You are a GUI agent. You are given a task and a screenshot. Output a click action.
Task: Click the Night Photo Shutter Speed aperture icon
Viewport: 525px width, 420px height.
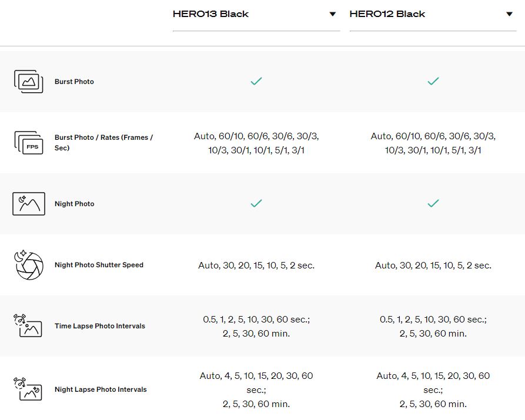(29, 265)
